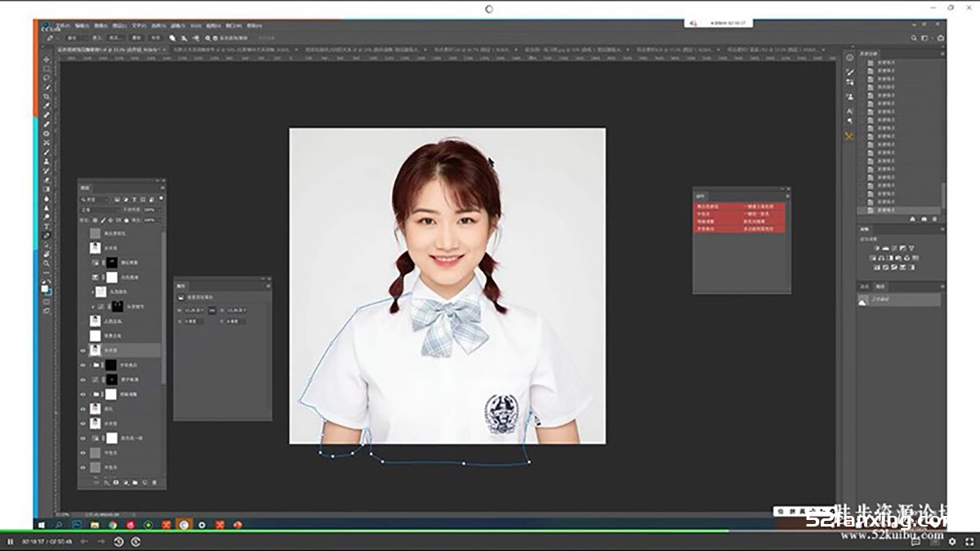Viewport: 980px width, 551px height.
Task: Create a new snapshot in History panel
Action: click(924, 219)
